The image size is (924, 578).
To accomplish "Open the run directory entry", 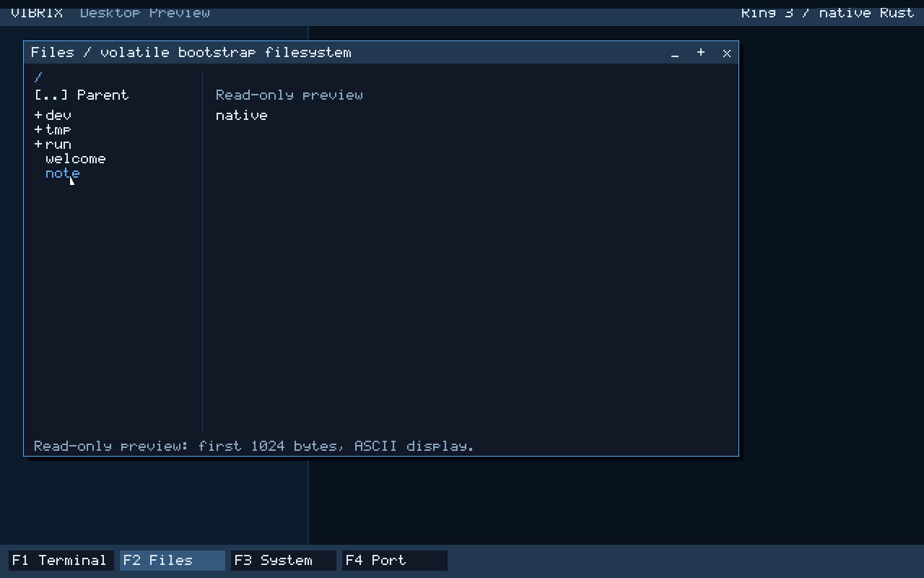I will (58, 144).
